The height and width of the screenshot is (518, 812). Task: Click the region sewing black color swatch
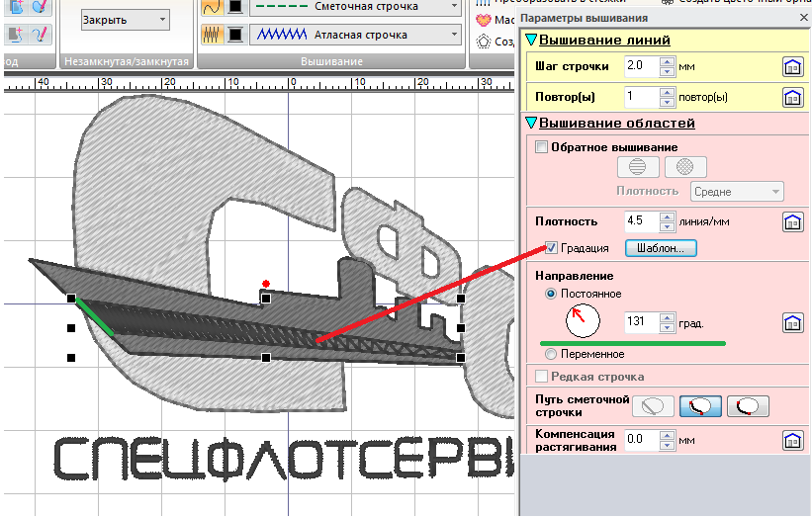235,35
